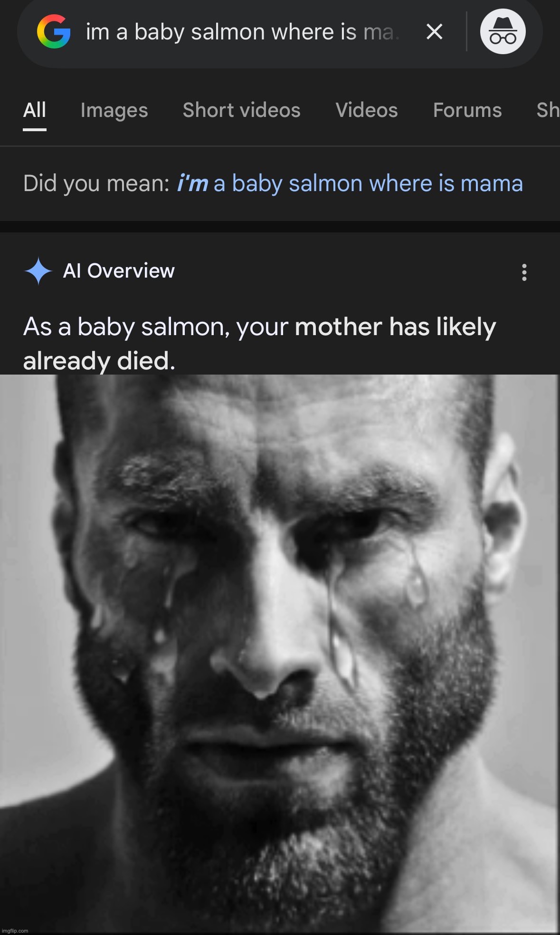Click the AI Overview heading text
Image resolution: width=560 pixels, height=935 pixels.
(119, 272)
